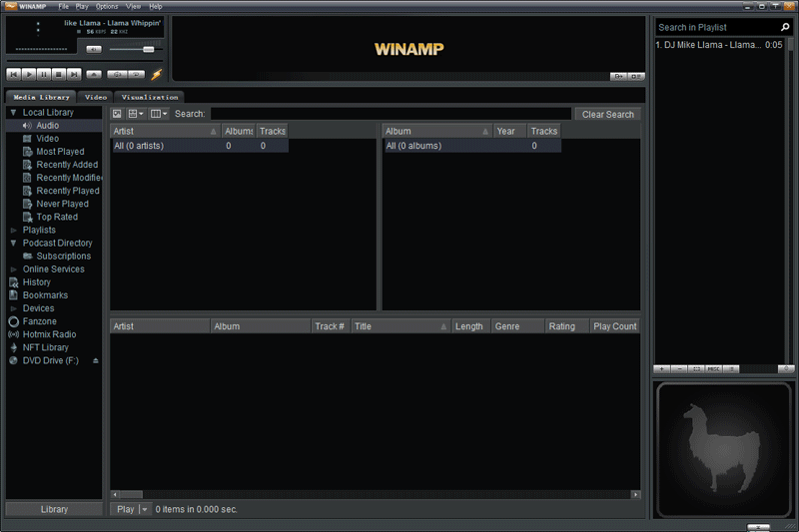
Task: Select Audio in Local Library
Action: pos(54,126)
